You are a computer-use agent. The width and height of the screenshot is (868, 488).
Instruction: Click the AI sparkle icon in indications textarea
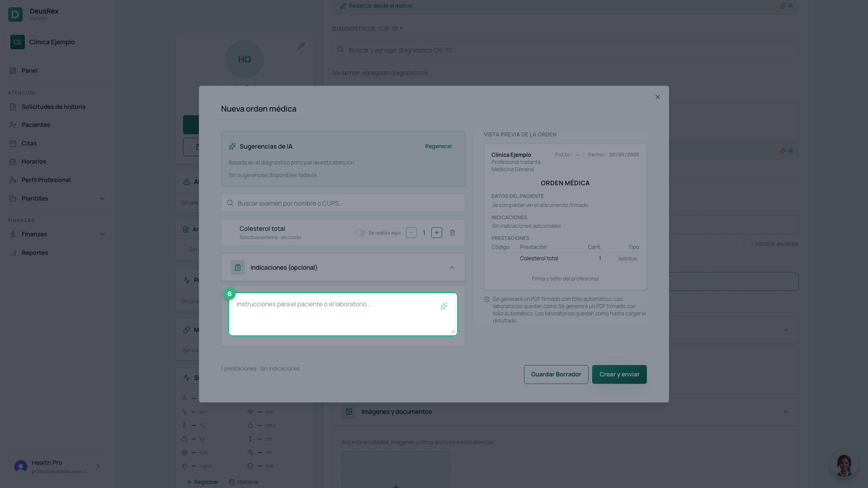pyautogui.click(x=443, y=306)
